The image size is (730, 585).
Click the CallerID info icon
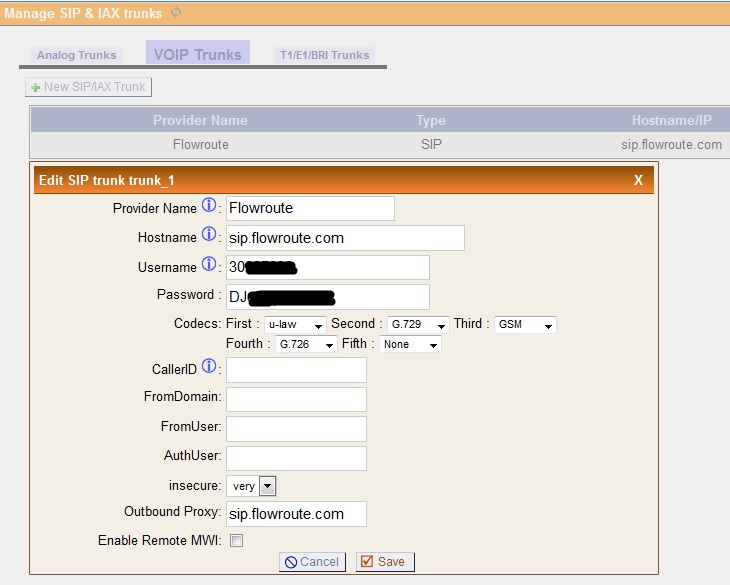(209, 366)
